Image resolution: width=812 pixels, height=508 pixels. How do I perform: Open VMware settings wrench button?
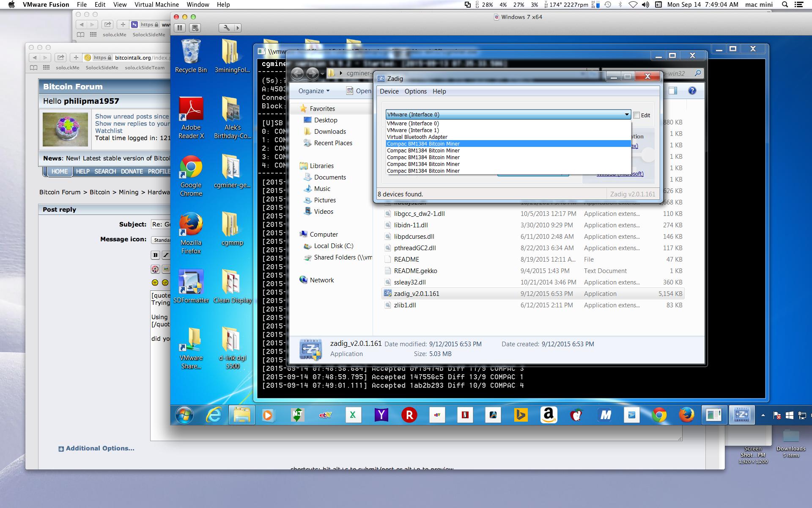pos(227,28)
